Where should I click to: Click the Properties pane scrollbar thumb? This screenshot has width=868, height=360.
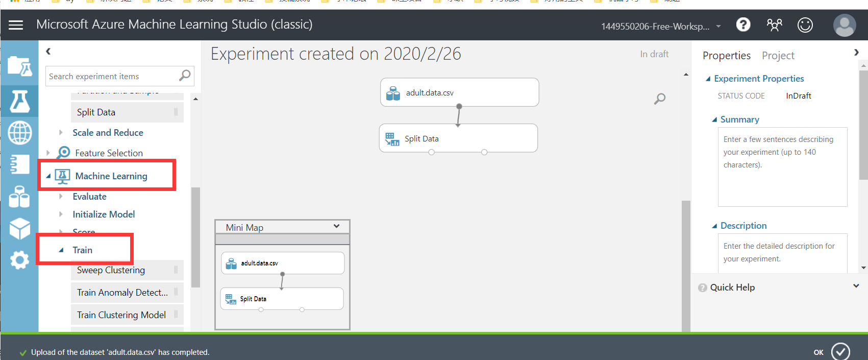point(863,125)
